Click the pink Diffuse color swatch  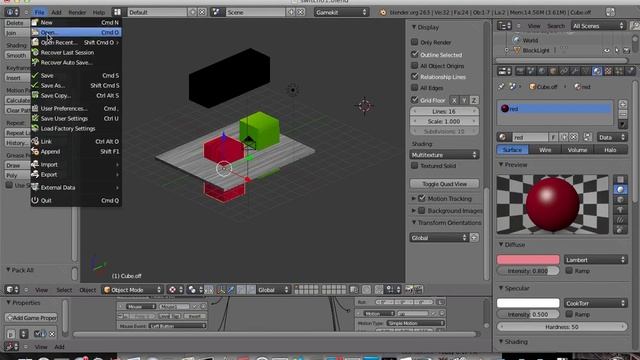point(528,260)
